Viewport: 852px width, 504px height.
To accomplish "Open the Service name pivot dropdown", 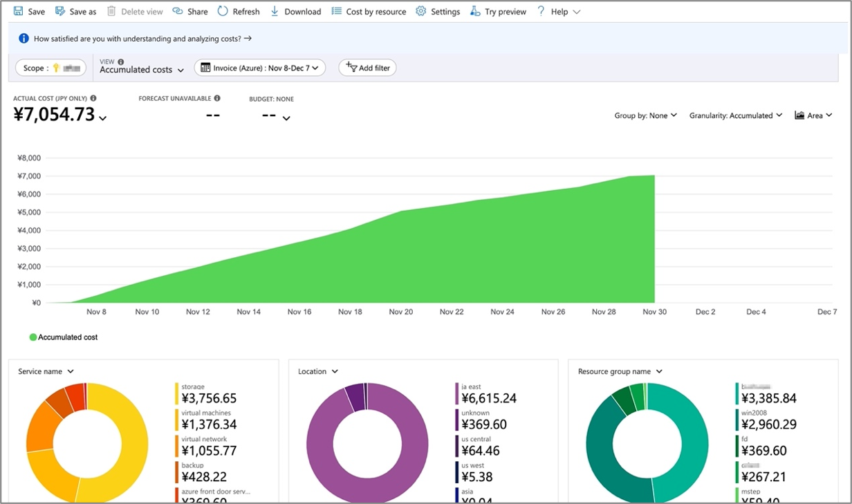I will pos(46,371).
